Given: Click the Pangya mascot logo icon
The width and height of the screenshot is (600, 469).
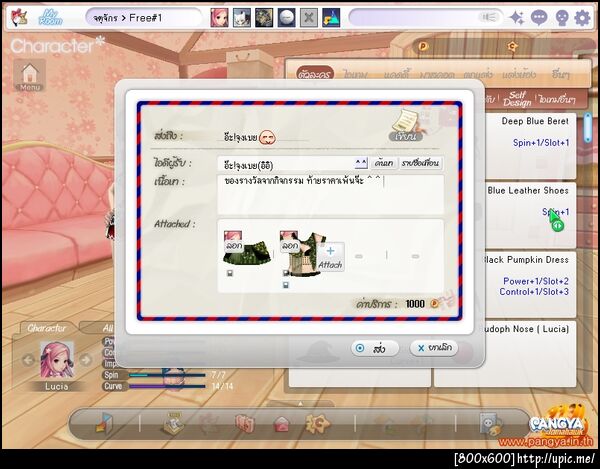Looking at the screenshot, I should [x=18, y=18].
